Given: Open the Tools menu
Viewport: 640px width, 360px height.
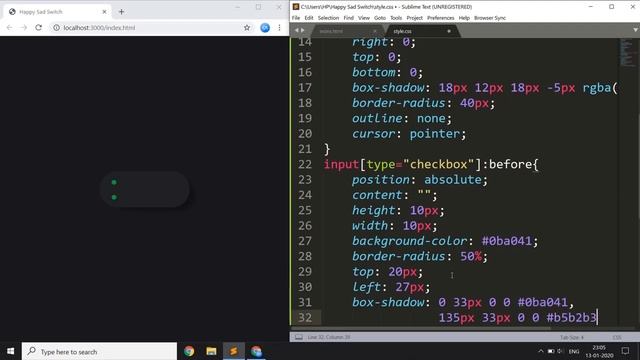Looking at the screenshot, I should click(x=396, y=18).
